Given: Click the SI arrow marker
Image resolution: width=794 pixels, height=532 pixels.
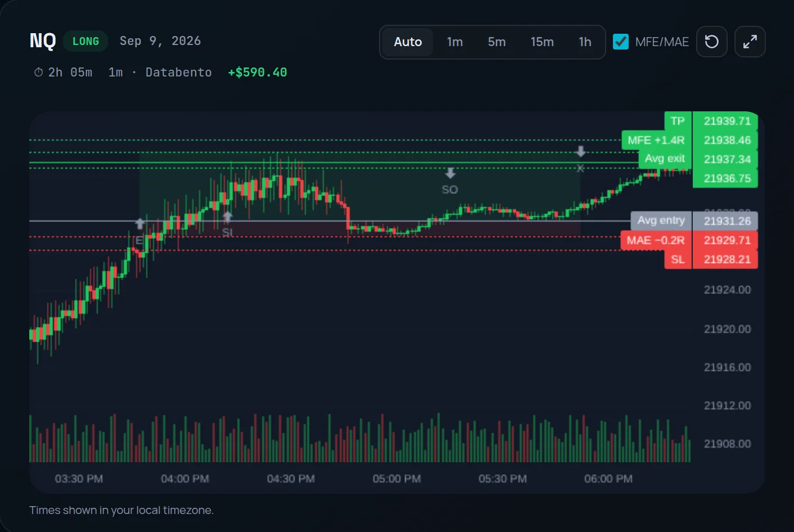Looking at the screenshot, I should [227, 217].
